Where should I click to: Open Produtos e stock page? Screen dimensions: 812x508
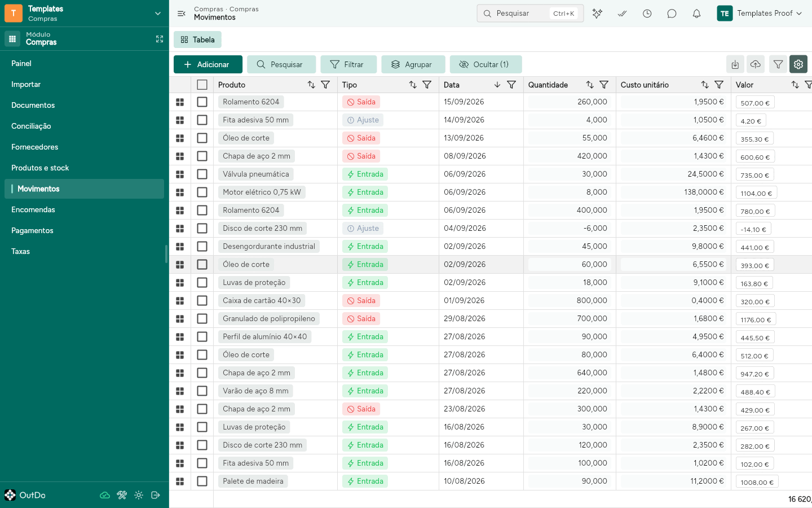click(84, 168)
